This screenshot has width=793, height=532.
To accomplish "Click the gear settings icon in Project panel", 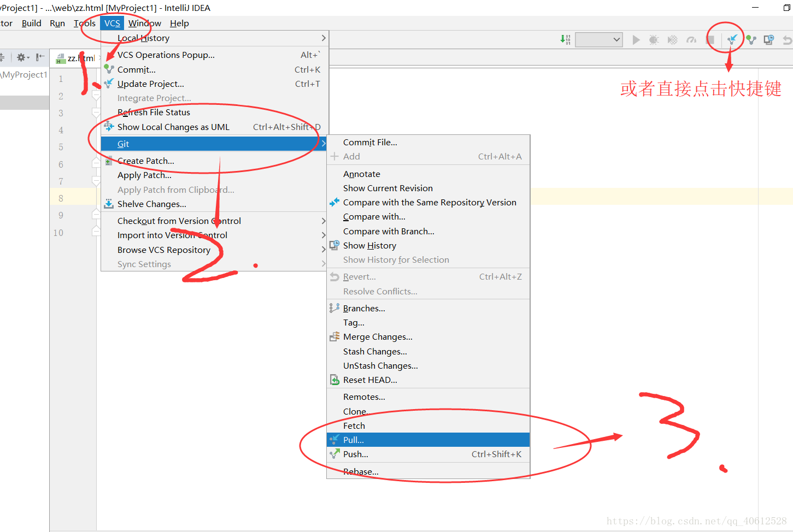I will [21, 57].
